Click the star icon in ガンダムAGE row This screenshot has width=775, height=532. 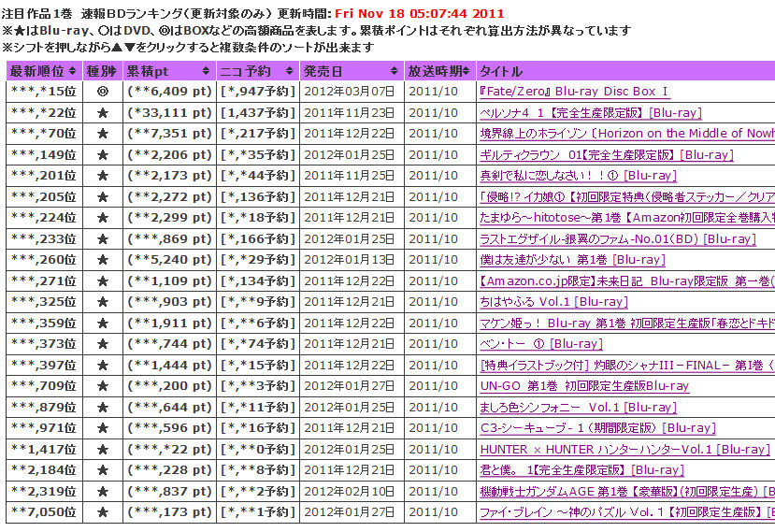pyautogui.click(x=103, y=491)
